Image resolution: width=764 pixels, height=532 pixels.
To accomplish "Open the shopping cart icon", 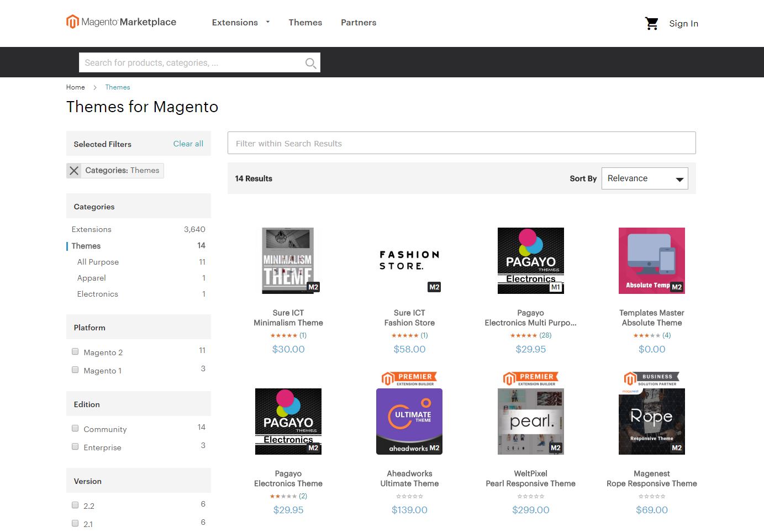I will click(x=652, y=23).
